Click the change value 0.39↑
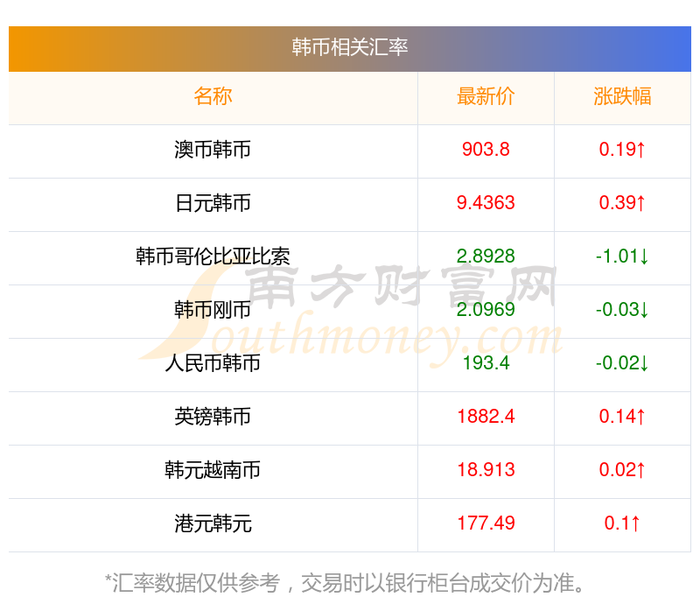 [x=622, y=203]
